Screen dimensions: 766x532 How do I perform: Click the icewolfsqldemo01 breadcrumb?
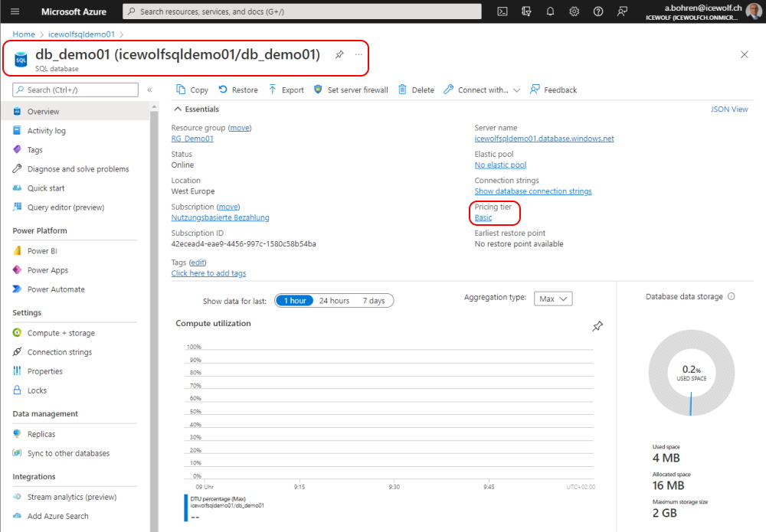(81, 34)
